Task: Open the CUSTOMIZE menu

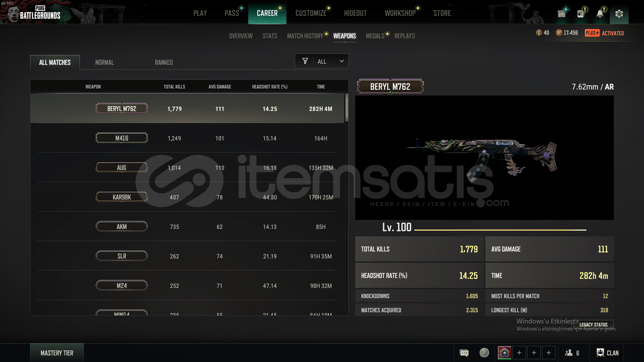Action: 311,13
